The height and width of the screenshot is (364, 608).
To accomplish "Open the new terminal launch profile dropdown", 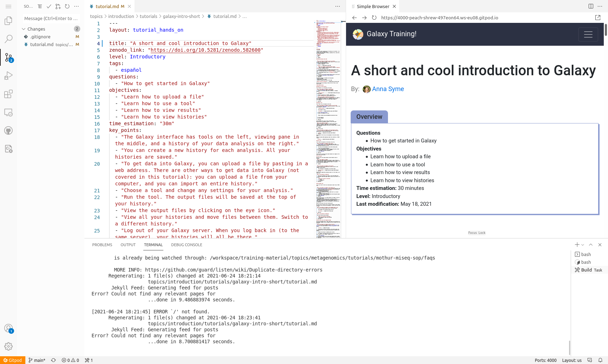I will [x=583, y=245].
